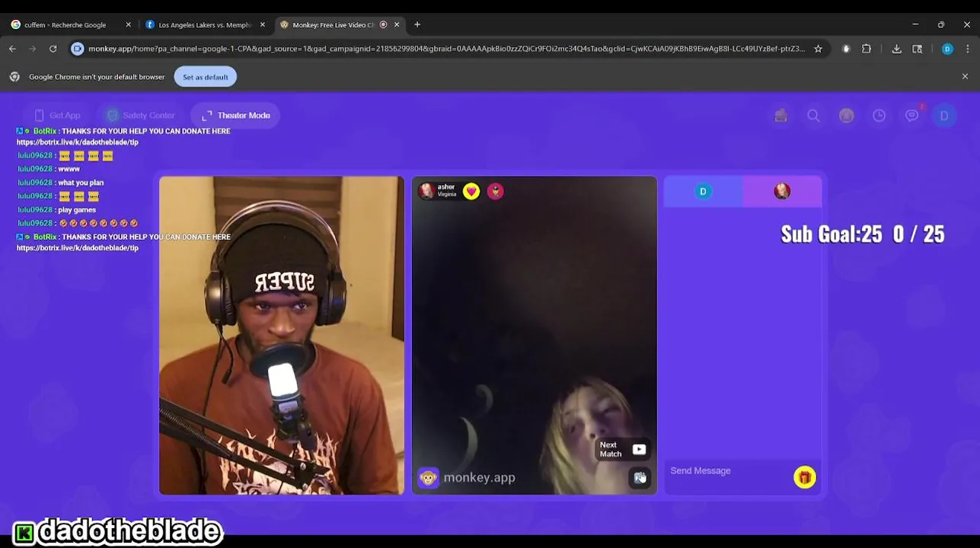
Task: Bookmark this page with the star icon
Action: pos(818,49)
